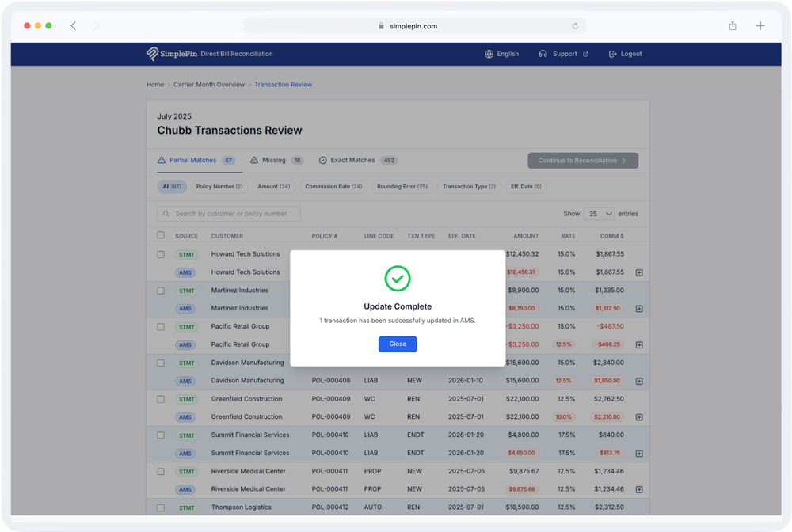
Task: Select the All (67) filter
Action: click(172, 187)
